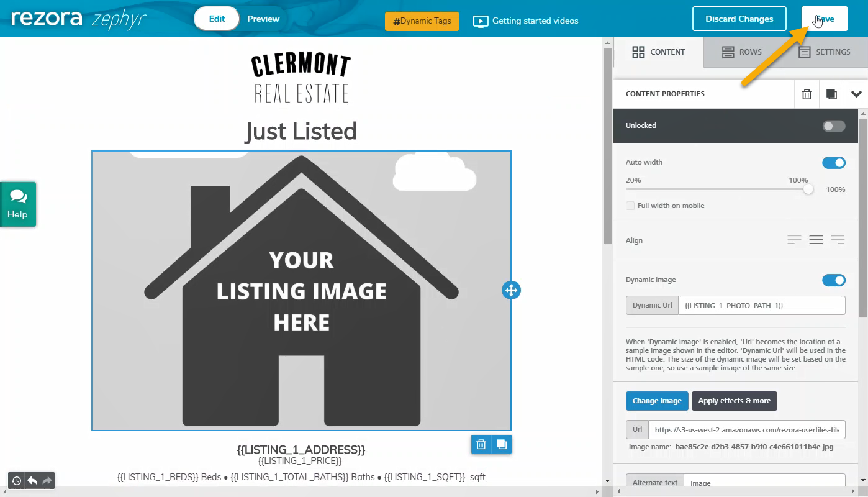Click the redo arrow
Image resolution: width=868 pixels, height=497 pixels.
tap(47, 481)
